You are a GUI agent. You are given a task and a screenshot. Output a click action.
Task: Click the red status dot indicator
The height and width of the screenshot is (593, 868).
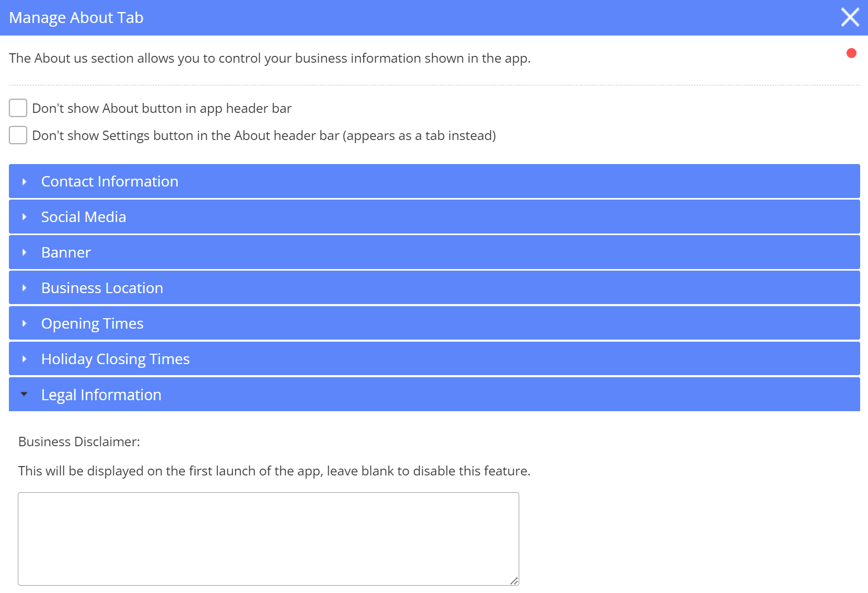click(851, 53)
